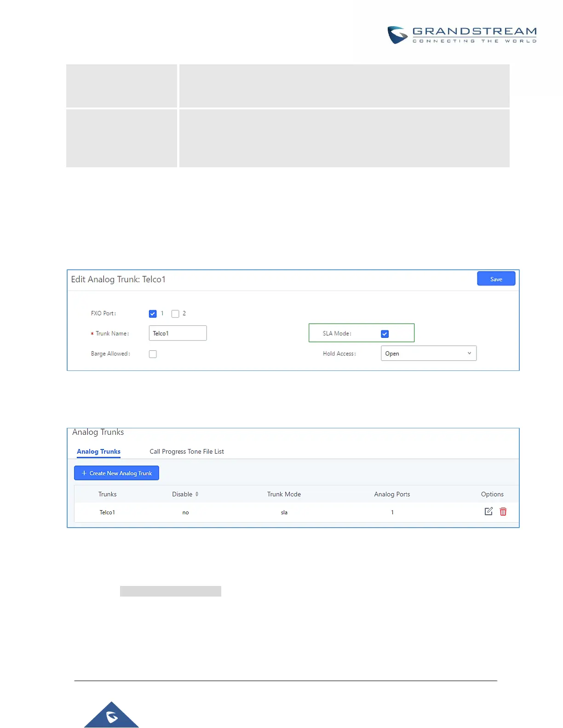This screenshot has height=728, width=563.
Task: Enable the Barge Allowed checkbox
Action: pyautogui.click(x=153, y=354)
